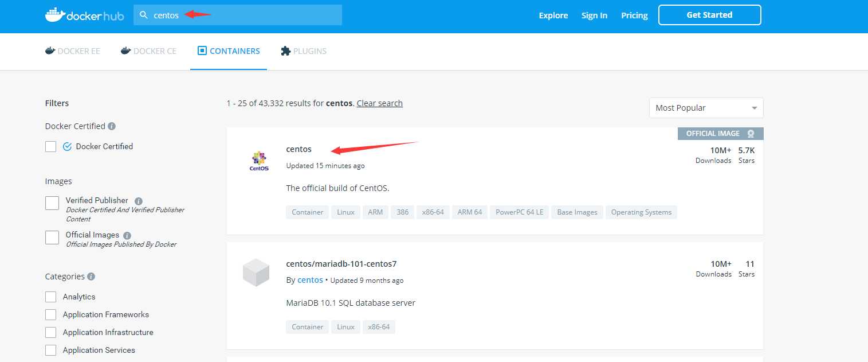Select the Containers tab
Viewport: 868px width, 362px height.
coord(229,51)
